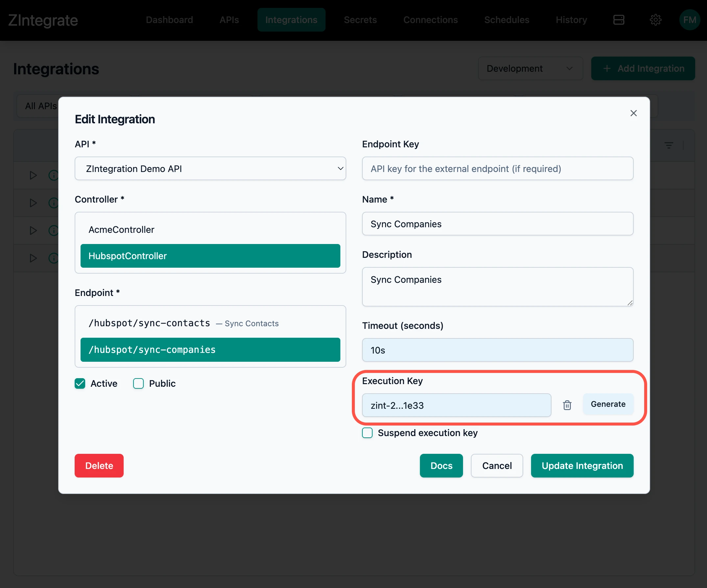Uncheck the Active checkbox

coord(80,383)
